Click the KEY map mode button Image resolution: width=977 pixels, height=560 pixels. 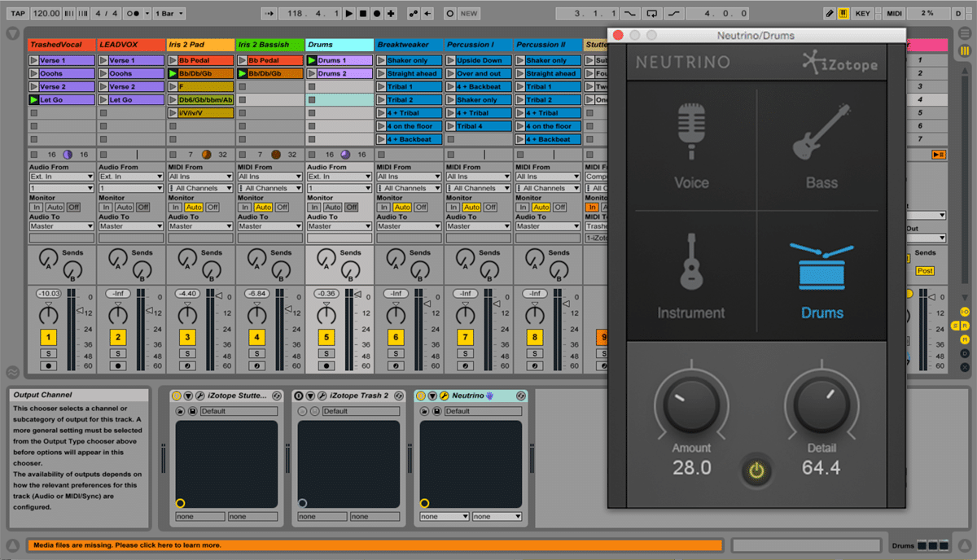[x=863, y=14]
